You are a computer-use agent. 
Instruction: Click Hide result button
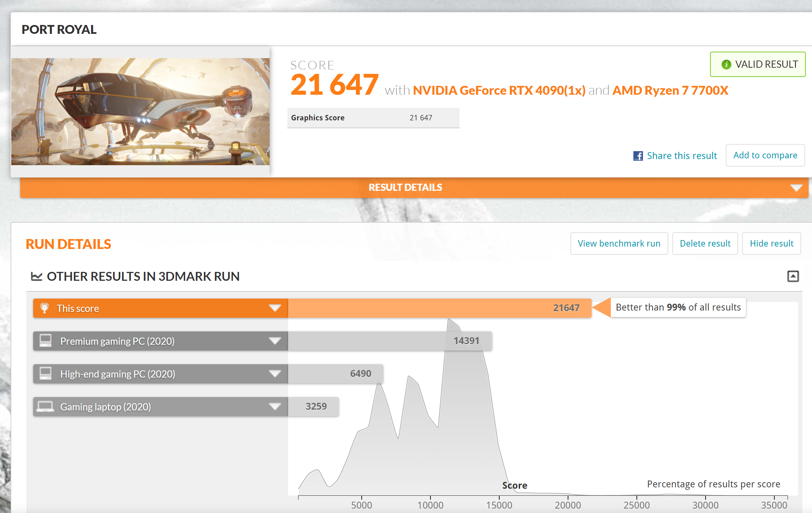click(x=771, y=244)
